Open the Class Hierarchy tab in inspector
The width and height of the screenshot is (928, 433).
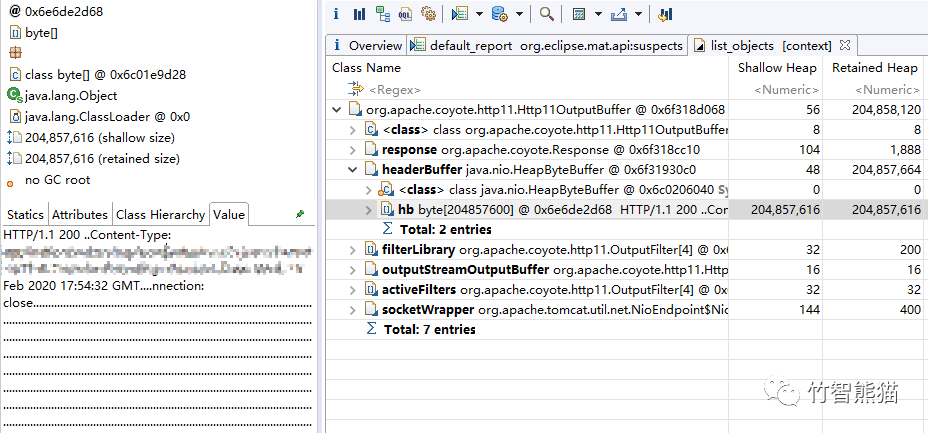(160, 214)
